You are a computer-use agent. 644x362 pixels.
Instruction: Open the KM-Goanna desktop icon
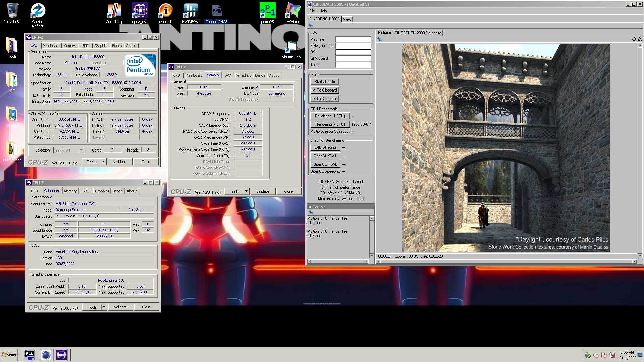coord(12,151)
